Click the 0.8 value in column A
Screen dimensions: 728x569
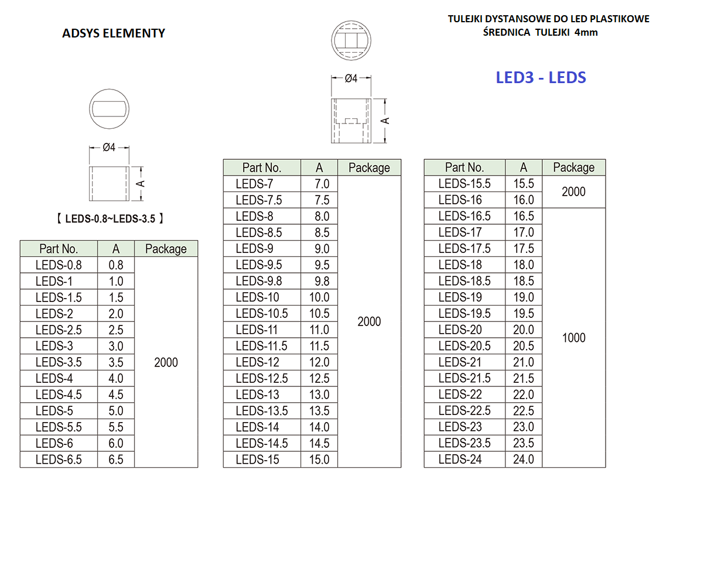click(x=116, y=265)
